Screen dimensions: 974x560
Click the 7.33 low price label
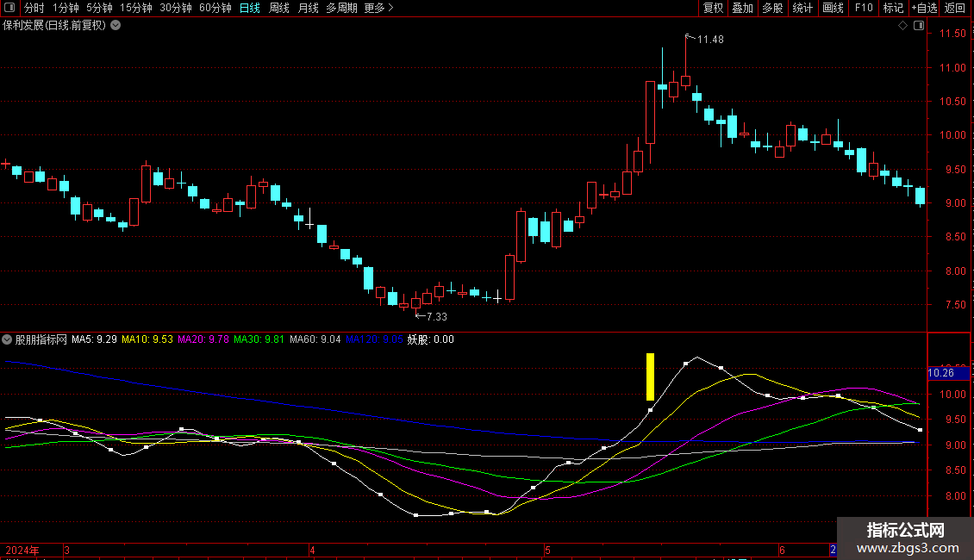click(437, 317)
